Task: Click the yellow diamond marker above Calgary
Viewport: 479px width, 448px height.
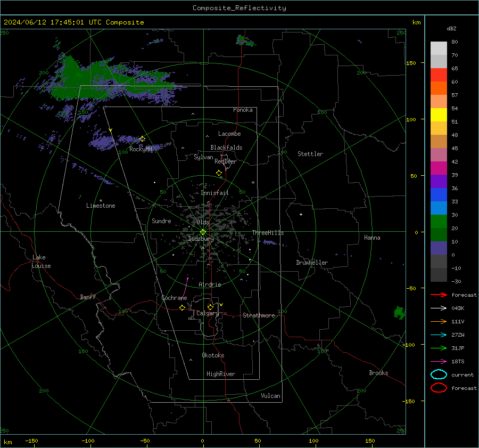Action: [210, 307]
